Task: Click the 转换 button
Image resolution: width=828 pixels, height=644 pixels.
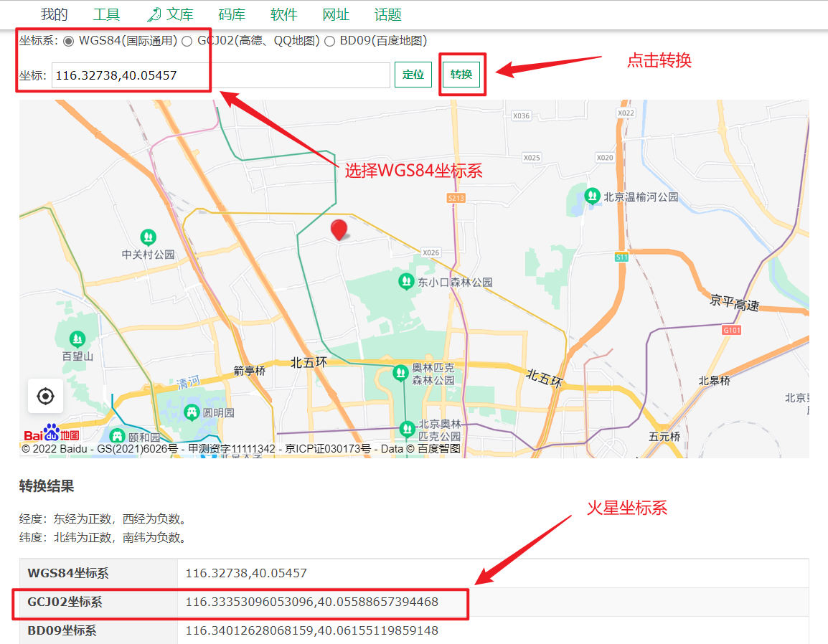Action: (461, 75)
